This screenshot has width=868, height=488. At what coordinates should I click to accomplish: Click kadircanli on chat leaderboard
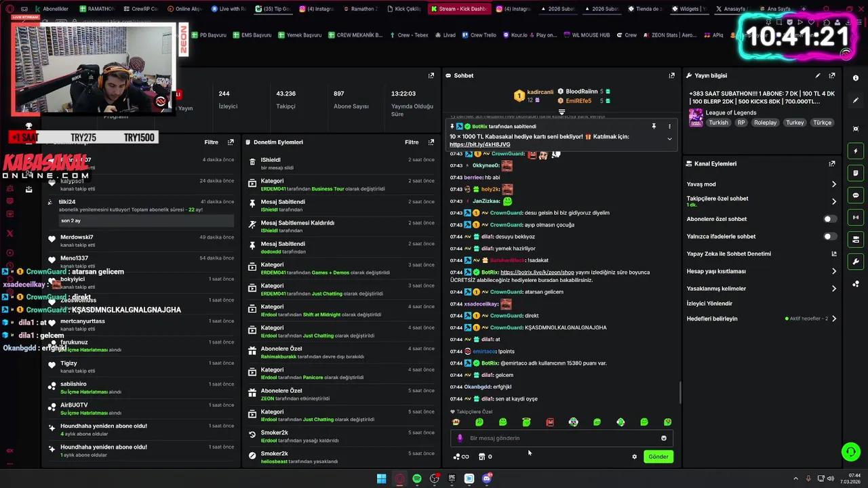coord(540,92)
